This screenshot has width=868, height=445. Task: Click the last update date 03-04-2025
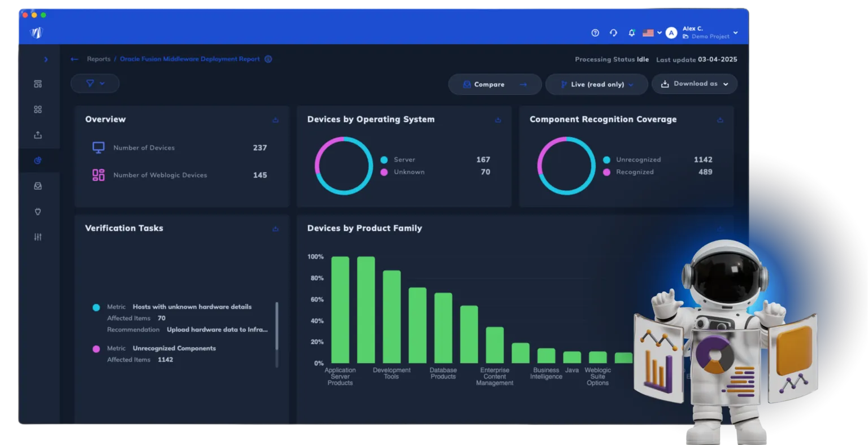tap(718, 59)
